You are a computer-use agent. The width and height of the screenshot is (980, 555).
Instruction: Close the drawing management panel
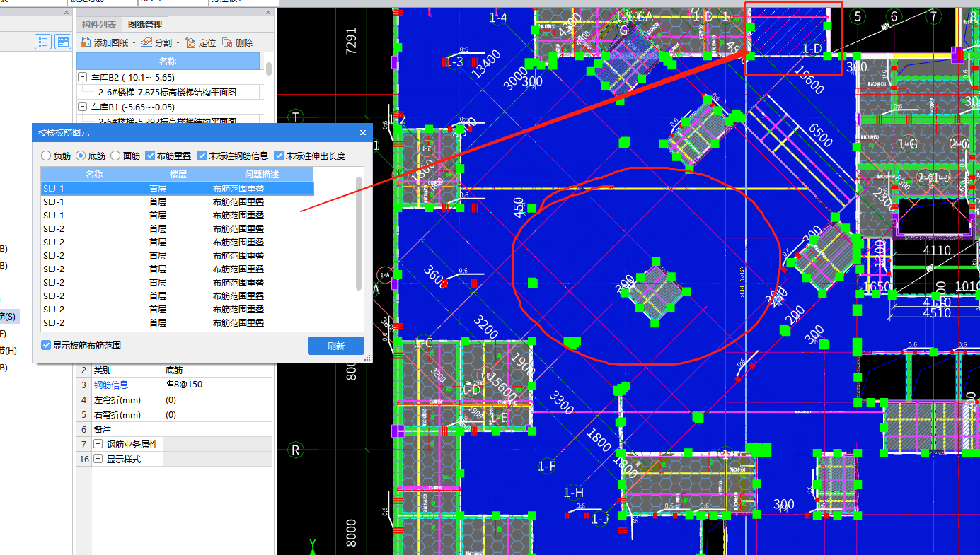click(x=268, y=12)
